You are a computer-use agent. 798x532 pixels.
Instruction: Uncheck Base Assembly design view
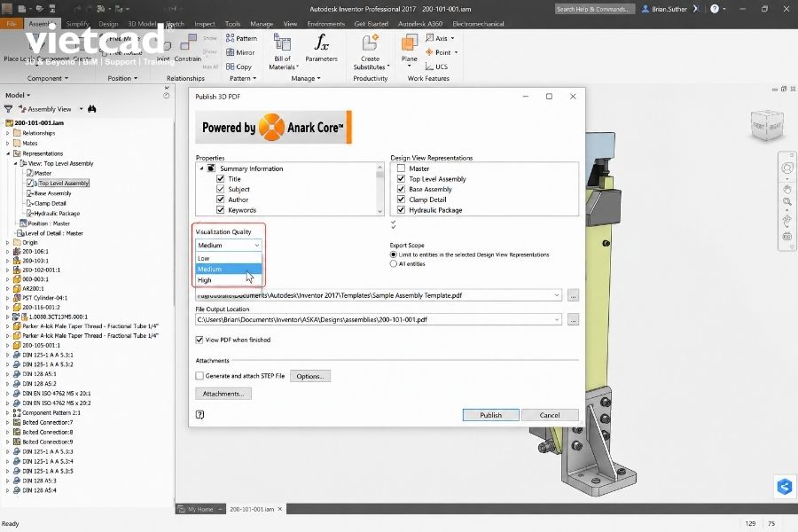click(401, 189)
